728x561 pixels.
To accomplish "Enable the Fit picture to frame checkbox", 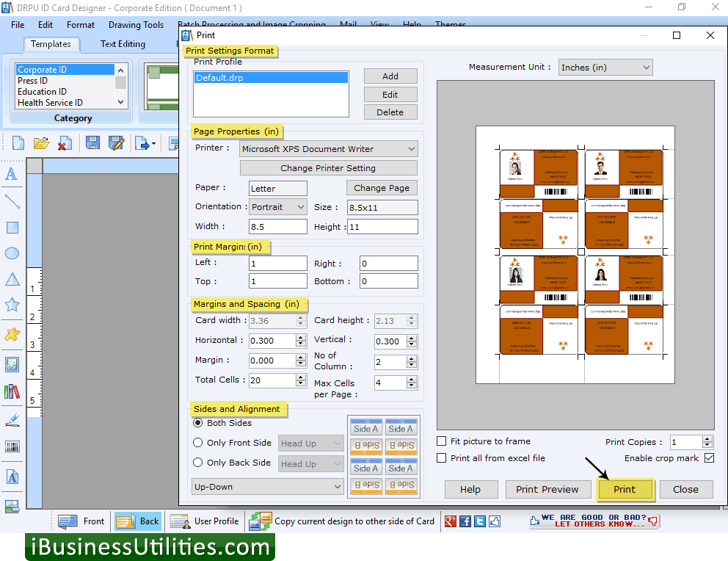I will click(442, 441).
